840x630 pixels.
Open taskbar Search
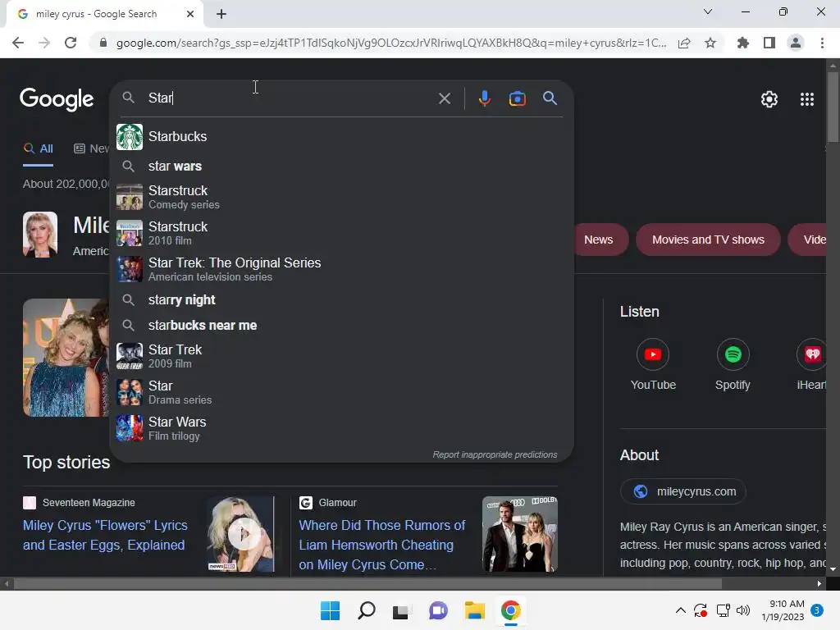tap(367, 610)
